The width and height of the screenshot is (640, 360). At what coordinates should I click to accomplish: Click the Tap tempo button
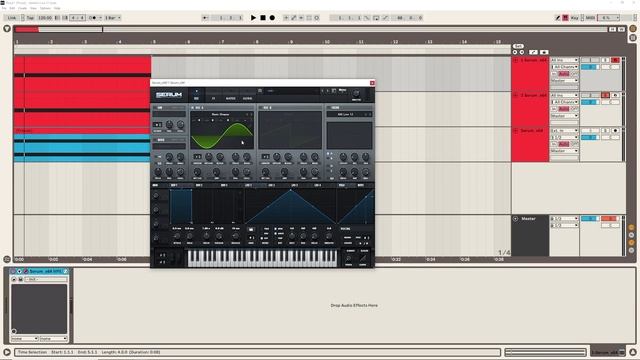pos(30,18)
